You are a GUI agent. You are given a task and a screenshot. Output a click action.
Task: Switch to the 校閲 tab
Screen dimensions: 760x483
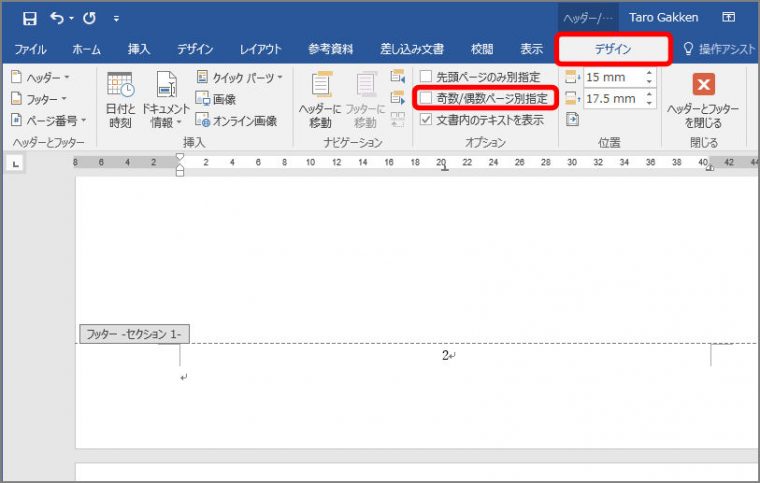pos(482,49)
